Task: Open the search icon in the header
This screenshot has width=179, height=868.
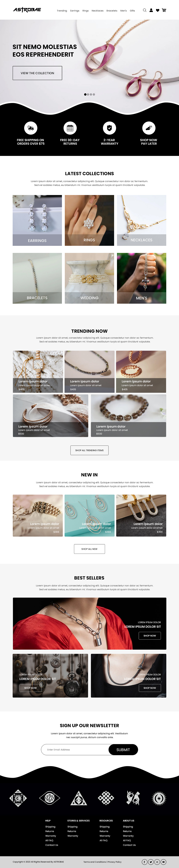Action: pyautogui.click(x=145, y=10)
